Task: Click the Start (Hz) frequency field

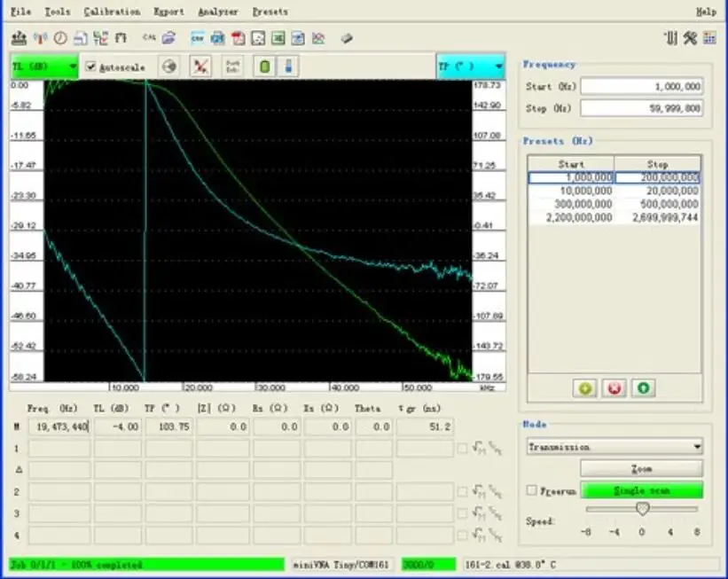Action: tap(642, 86)
